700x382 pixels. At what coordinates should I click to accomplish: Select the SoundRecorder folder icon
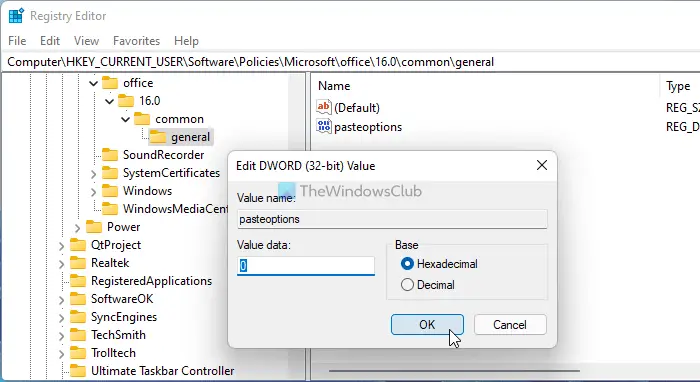pyautogui.click(x=110, y=155)
